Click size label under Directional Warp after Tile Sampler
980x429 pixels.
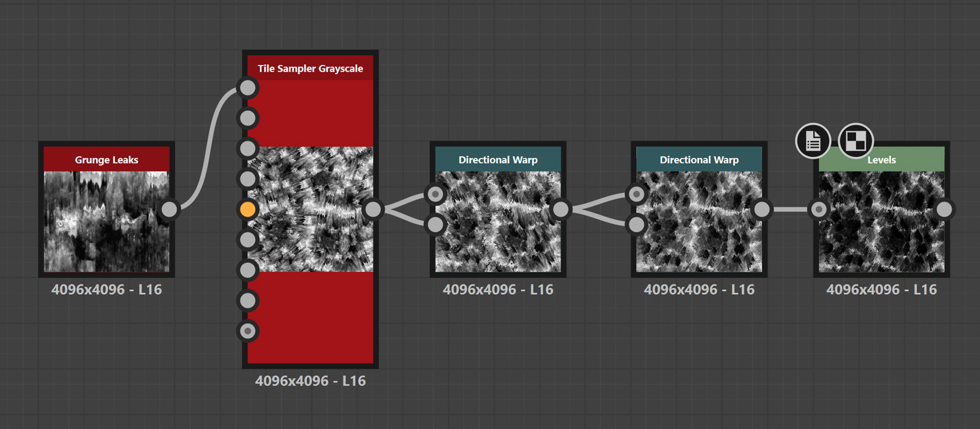pyautogui.click(x=498, y=290)
